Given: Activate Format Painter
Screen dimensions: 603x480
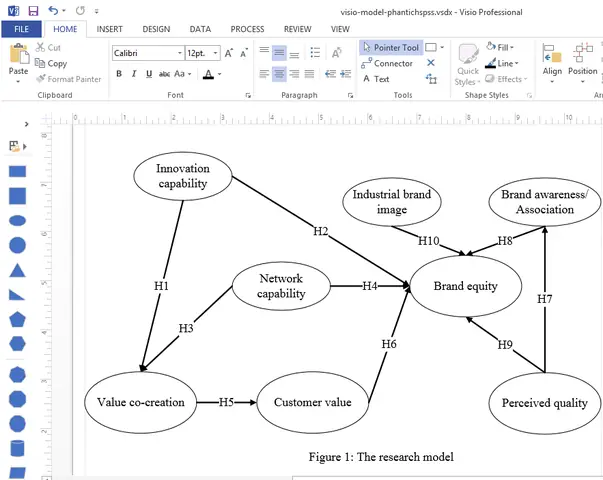Looking at the screenshot, I should pyautogui.click(x=68, y=79).
